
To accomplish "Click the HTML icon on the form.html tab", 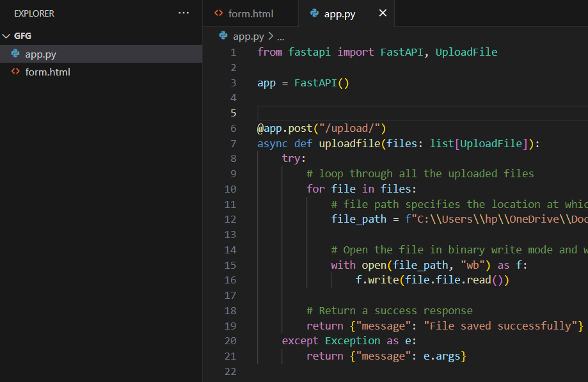I will (x=219, y=13).
